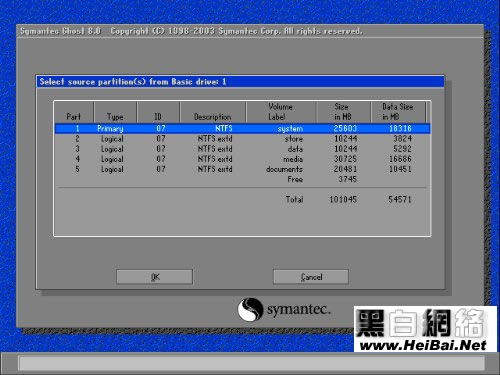Select the partition labeled data
Screen dimensions: 500x375
point(243,149)
